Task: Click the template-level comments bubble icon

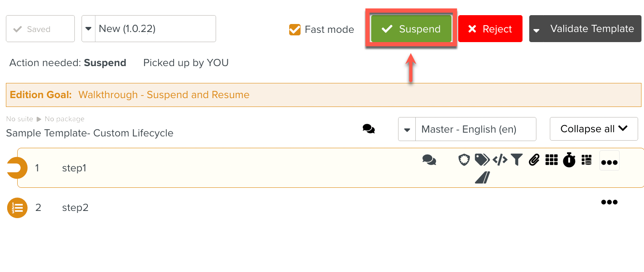Action: coord(369,129)
